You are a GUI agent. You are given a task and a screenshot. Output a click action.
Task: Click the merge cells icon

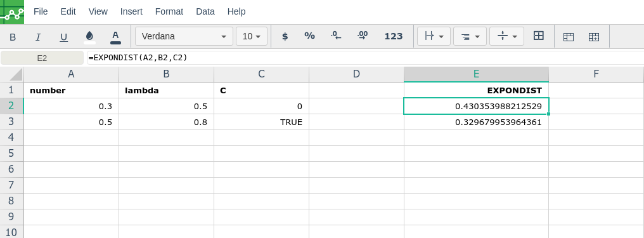click(538, 36)
